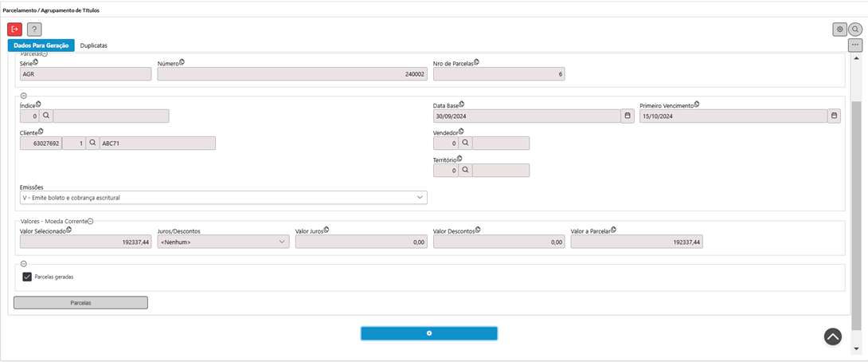
Task: Search Vendedor with magnifier icon
Action: point(466,143)
